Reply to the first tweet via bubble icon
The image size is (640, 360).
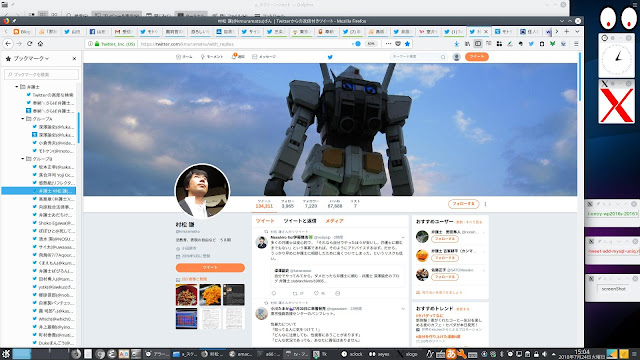[274, 293]
